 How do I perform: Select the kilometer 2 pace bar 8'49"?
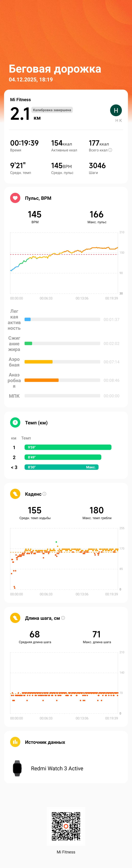click(x=63, y=457)
